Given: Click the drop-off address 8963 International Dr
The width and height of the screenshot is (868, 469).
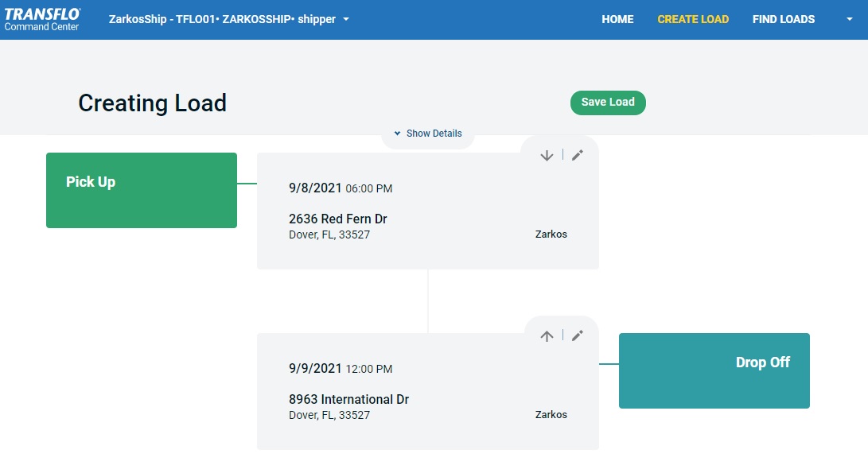Looking at the screenshot, I should click(x=348, y=399).
